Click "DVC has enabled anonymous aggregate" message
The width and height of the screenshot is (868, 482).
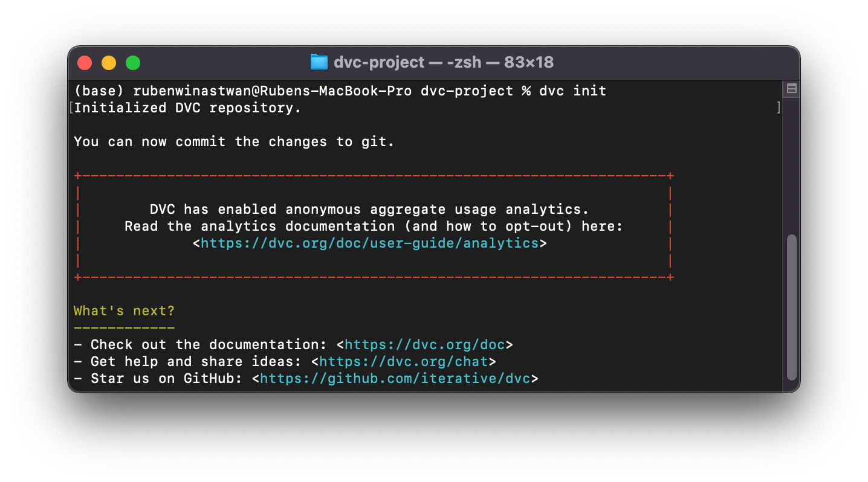369,210
